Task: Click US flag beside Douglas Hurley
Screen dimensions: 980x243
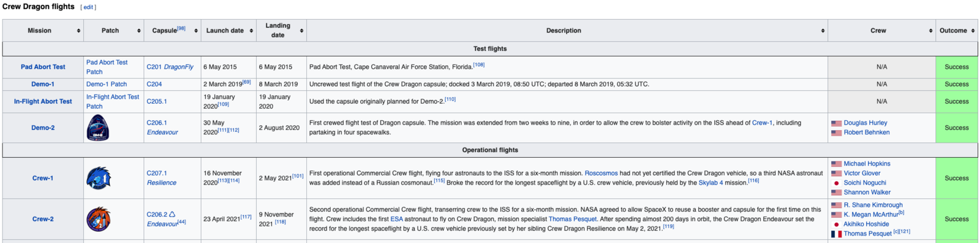Action: [836, 123]
